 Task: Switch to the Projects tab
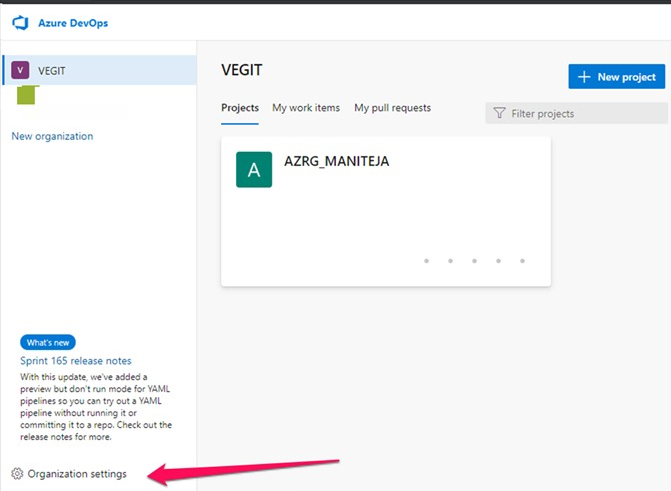tap(240, 108)
